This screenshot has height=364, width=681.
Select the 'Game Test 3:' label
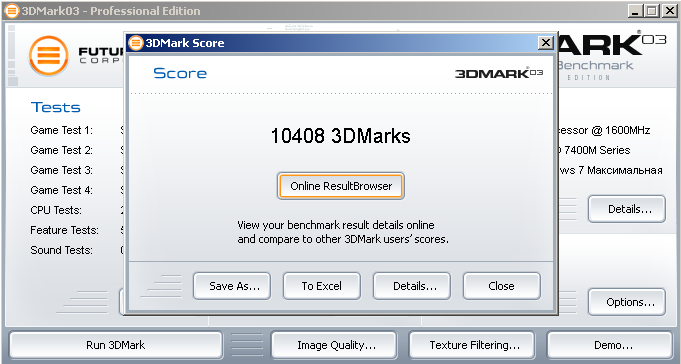61,170
